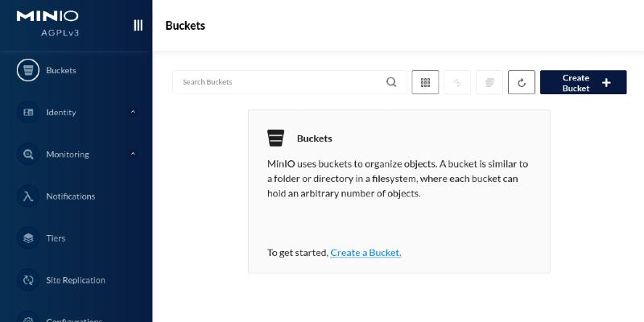Open the Notifications menu item

[x=71, y=196]
